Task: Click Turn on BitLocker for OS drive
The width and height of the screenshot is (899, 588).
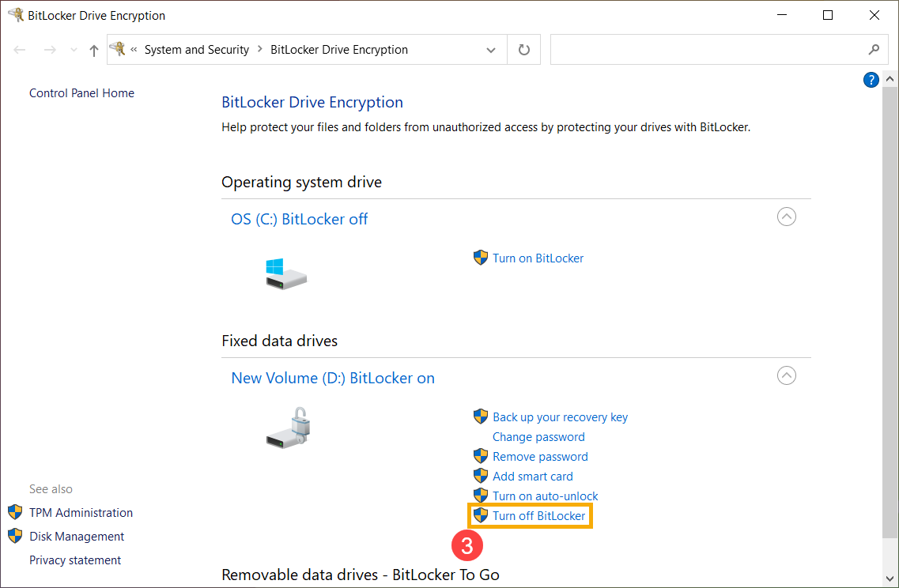Action: (538, 258)
